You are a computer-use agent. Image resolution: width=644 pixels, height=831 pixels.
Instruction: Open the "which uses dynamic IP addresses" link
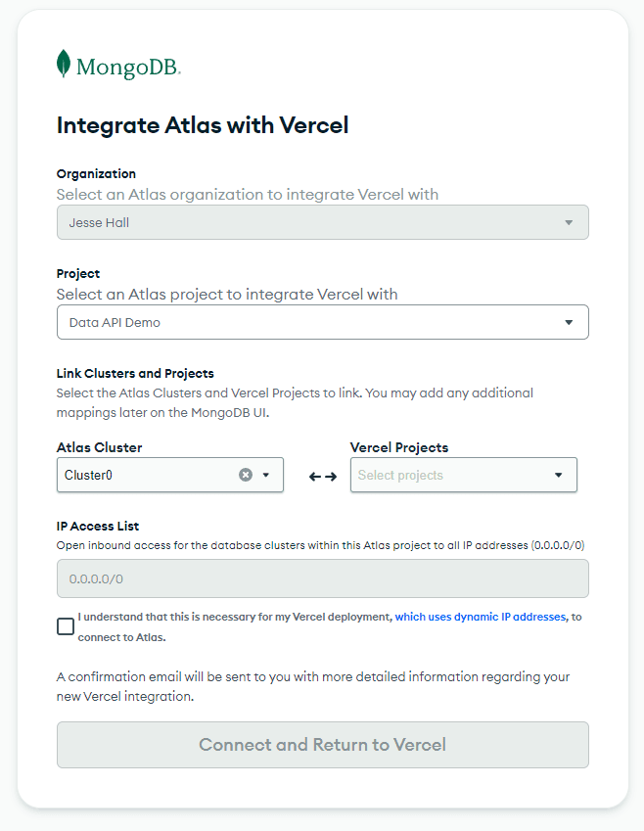(x=480, y=618)
